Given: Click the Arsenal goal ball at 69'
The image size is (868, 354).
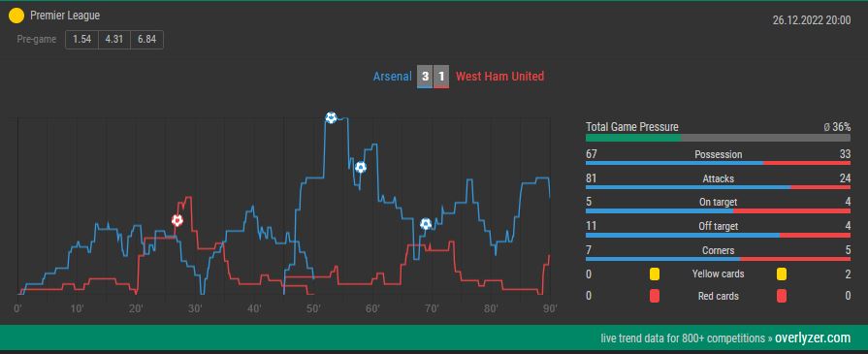Looking at the screenshot, I should 426,224.
